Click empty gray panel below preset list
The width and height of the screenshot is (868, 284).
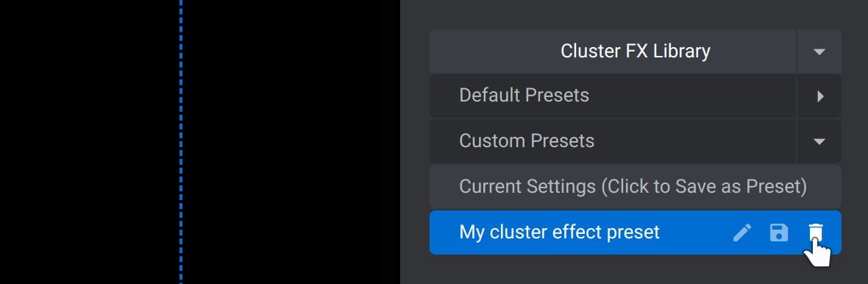(636, 270)
